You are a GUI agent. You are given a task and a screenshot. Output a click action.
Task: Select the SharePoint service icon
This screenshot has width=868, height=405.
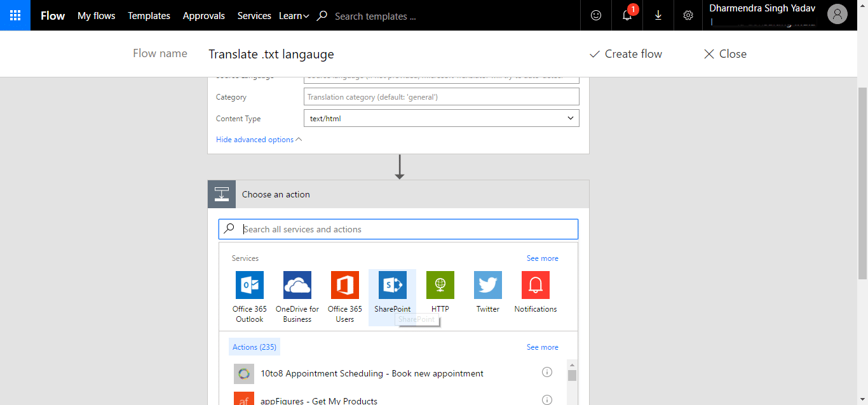pyautogui.click(x=393, y=285)
